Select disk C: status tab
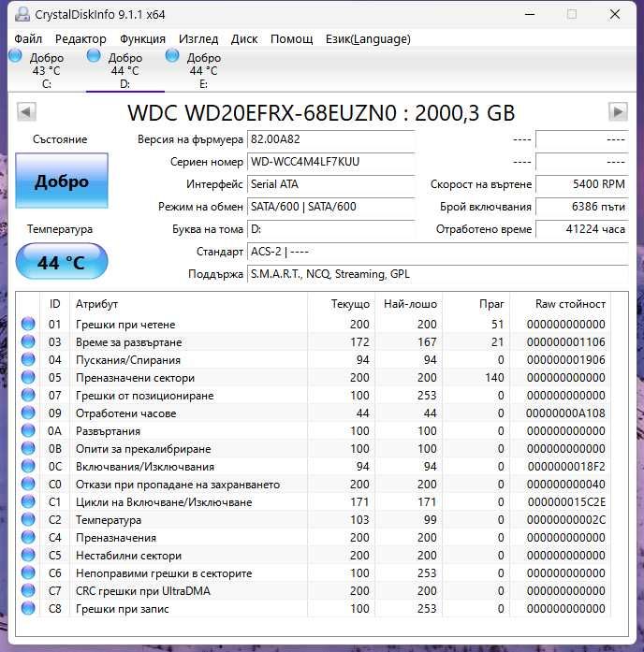The width and height of the screenshot is (644, 652). point(46,70)
